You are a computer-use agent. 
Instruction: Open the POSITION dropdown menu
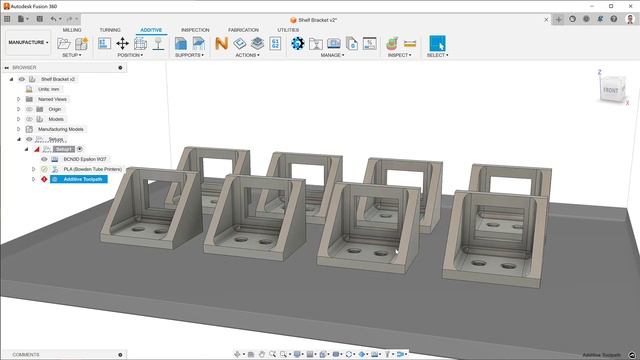[x=130, y=55]
